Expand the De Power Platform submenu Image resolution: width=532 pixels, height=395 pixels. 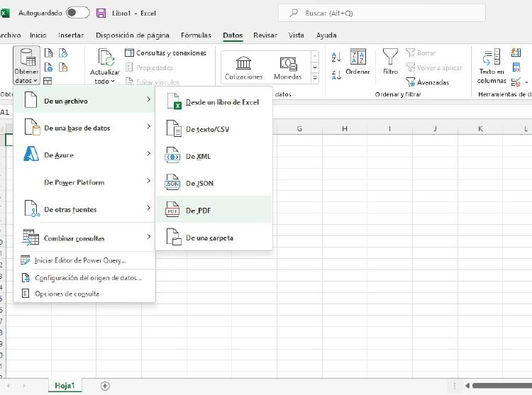pyautogui.click(x=84, y=182)
